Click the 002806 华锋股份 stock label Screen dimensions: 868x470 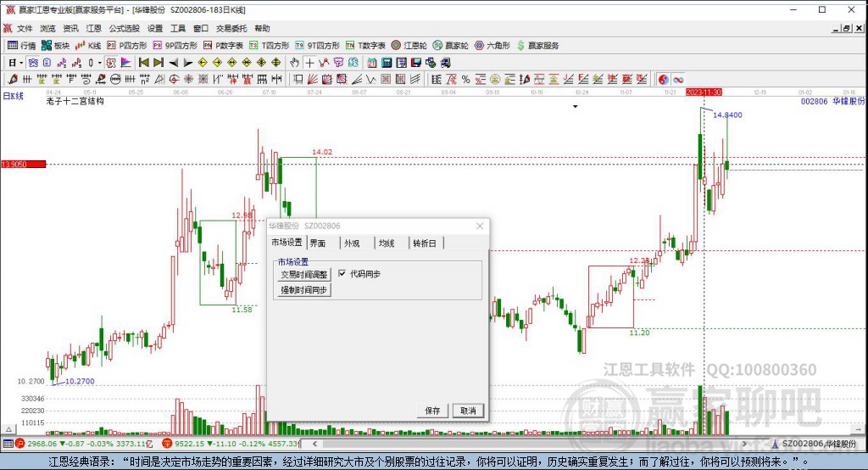(x=832, y=102)
